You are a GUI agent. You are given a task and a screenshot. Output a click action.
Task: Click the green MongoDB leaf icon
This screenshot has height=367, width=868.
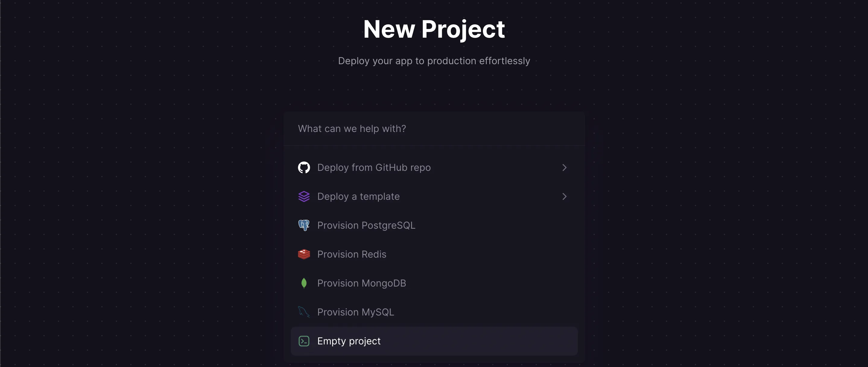point(304,283)
